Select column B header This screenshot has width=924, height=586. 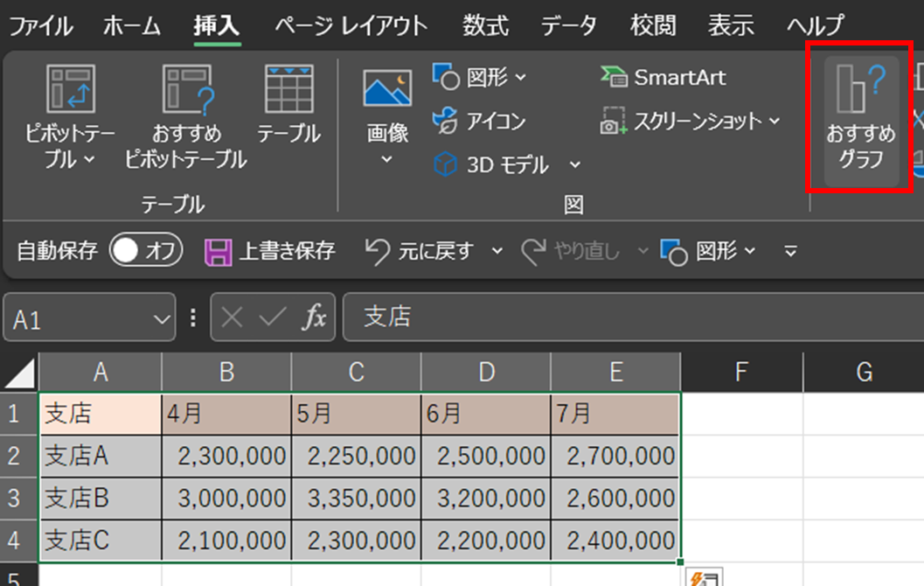(226, 373)
